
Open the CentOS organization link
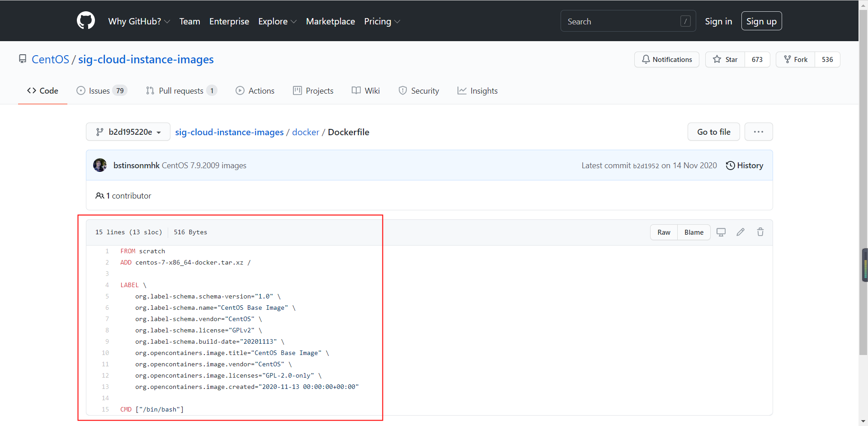point(50,59)
